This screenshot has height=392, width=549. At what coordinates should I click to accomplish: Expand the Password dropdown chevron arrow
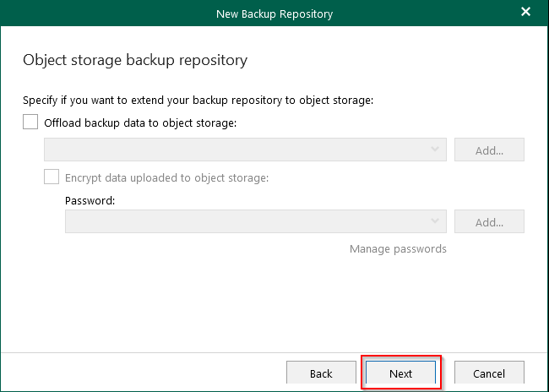pos(435,221)
